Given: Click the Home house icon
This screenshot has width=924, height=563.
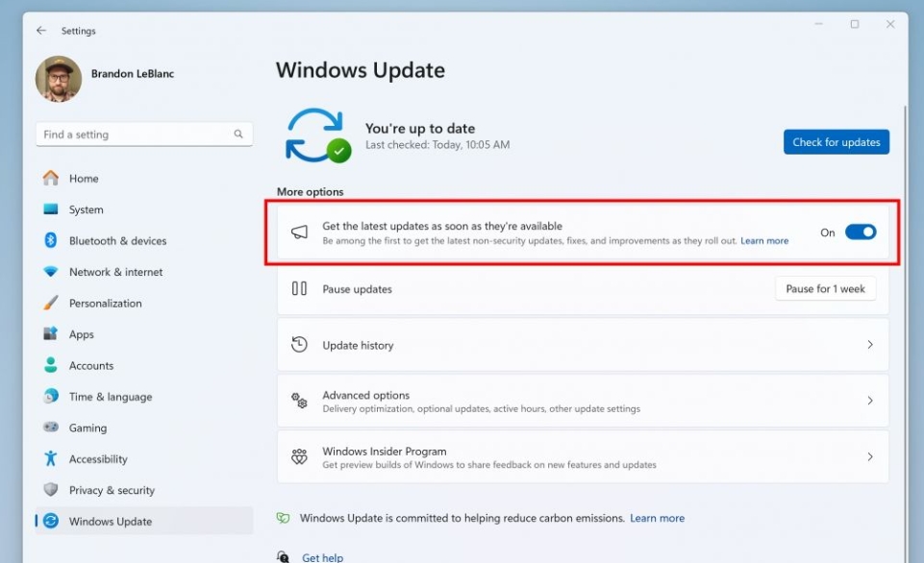Looking at the screenshot, I should pos(51,178).
